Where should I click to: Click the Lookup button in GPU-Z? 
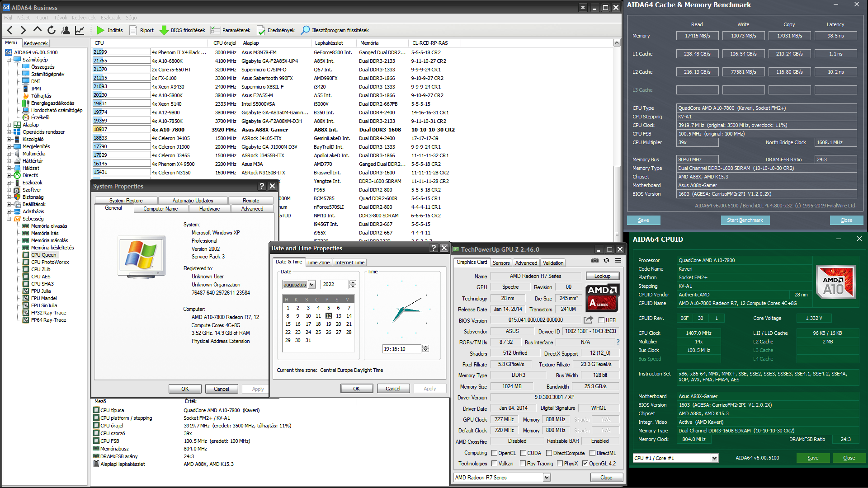(x=602, y=276)
